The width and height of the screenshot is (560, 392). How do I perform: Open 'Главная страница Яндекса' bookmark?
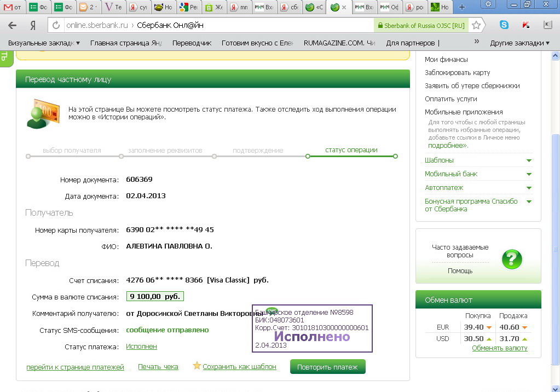126,43
